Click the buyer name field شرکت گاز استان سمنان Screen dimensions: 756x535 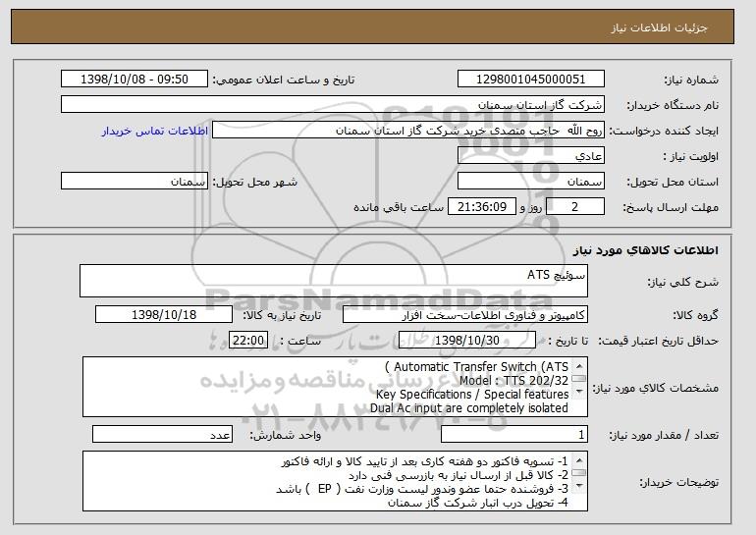click(x=333, y=105)
